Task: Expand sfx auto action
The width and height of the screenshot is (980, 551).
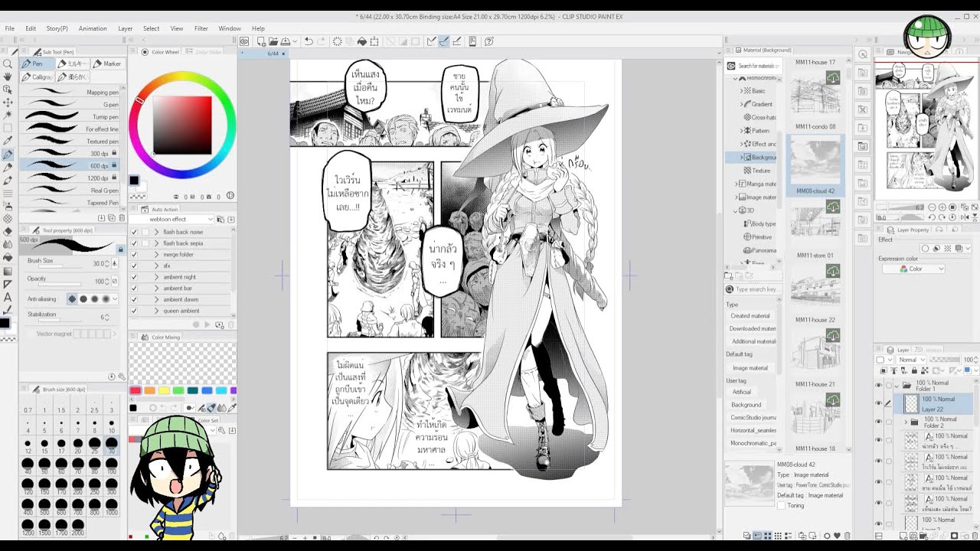Action: pos(157,266)
